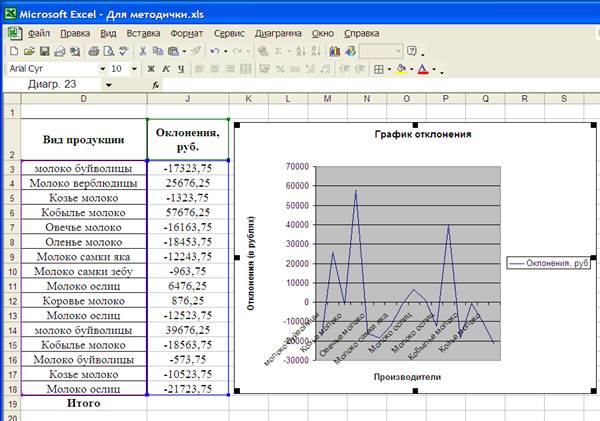This screenshot has height=421, width=600.
Task: Open the Формат menu
Action: [187, 34]
